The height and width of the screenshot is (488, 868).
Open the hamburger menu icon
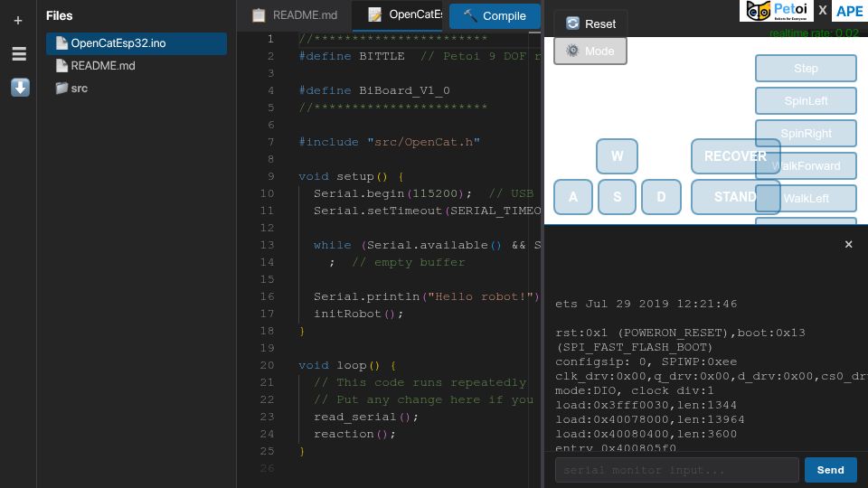pyautogui.click(x=19, y=53)
